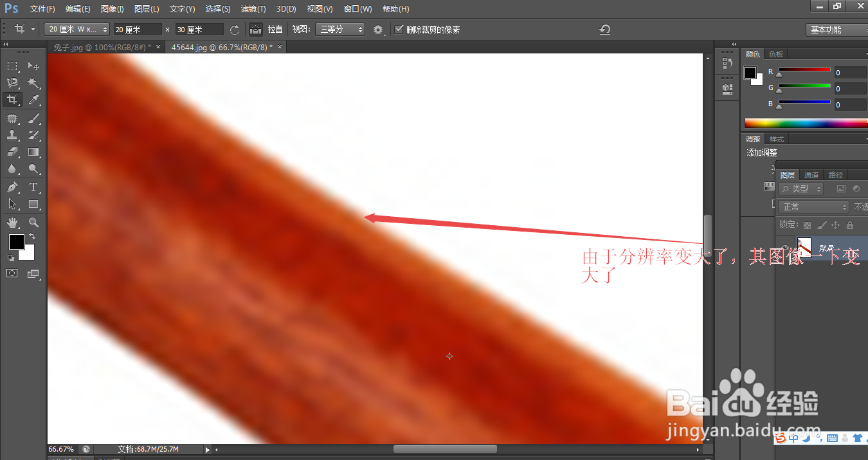Open the 文件(F) menu
Viewport: 868px width, 460px height.
43,9
